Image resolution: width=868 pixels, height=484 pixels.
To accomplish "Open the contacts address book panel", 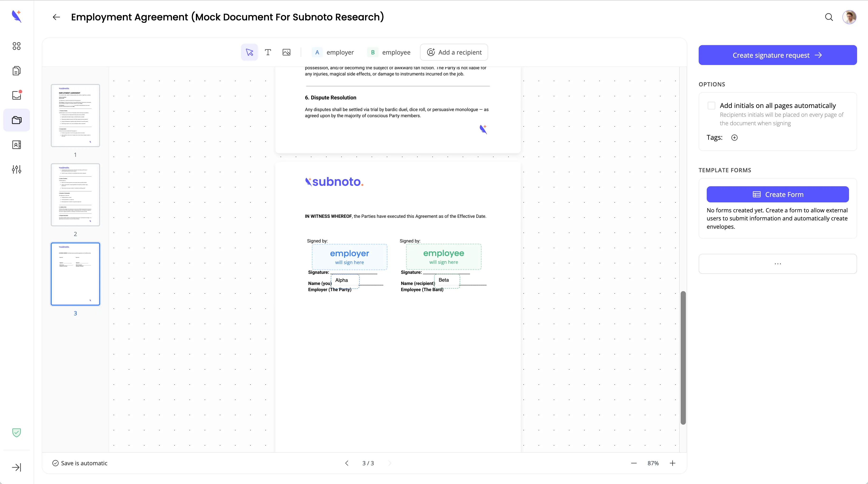I will tap(17, 144).
